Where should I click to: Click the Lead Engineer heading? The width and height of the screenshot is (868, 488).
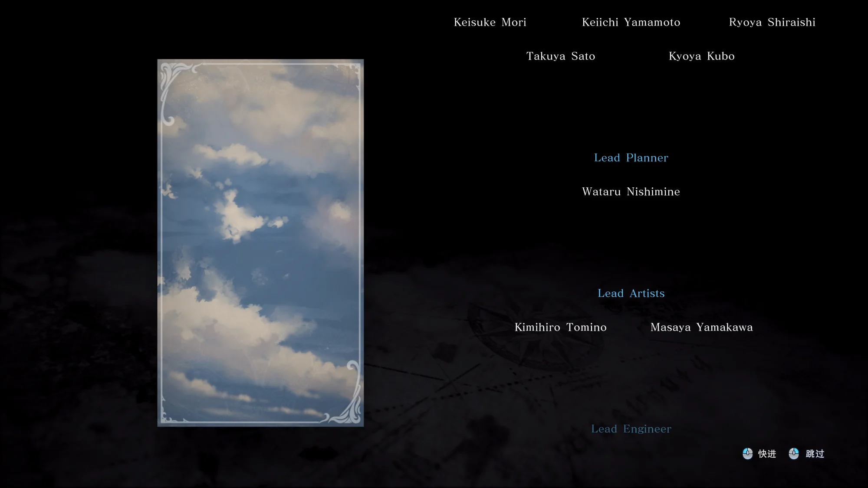tap(631, 429)
